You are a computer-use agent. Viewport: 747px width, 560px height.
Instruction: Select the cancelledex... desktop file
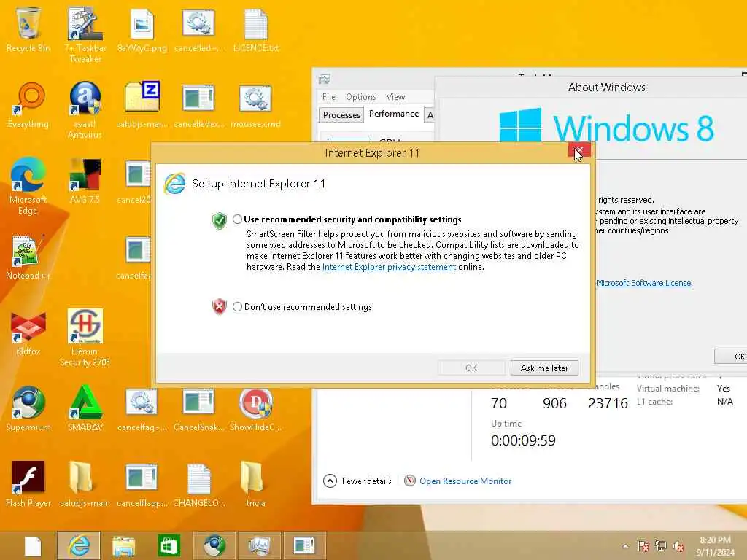click(x=198, y=106)
